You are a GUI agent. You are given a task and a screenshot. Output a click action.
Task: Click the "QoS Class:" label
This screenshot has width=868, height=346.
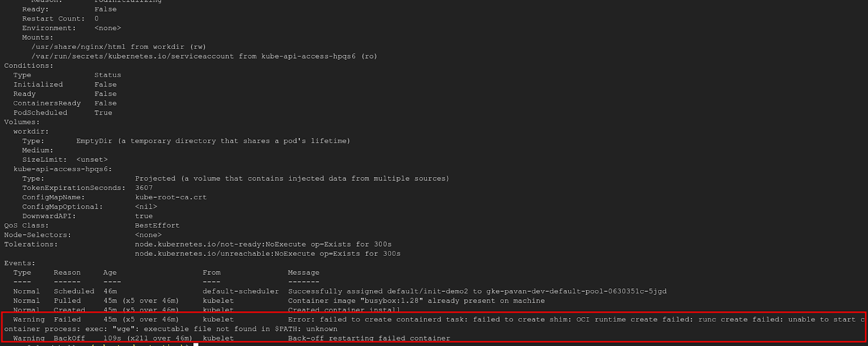pos(27,225)
